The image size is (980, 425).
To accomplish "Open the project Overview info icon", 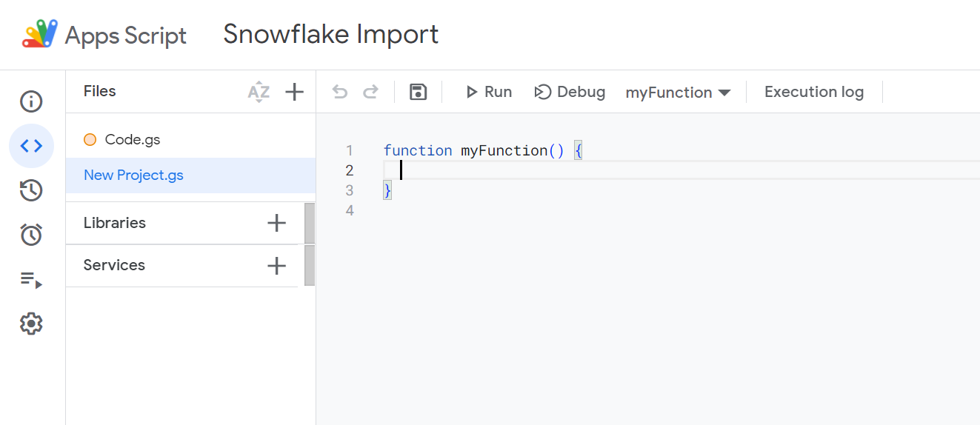I will [31, 101].
